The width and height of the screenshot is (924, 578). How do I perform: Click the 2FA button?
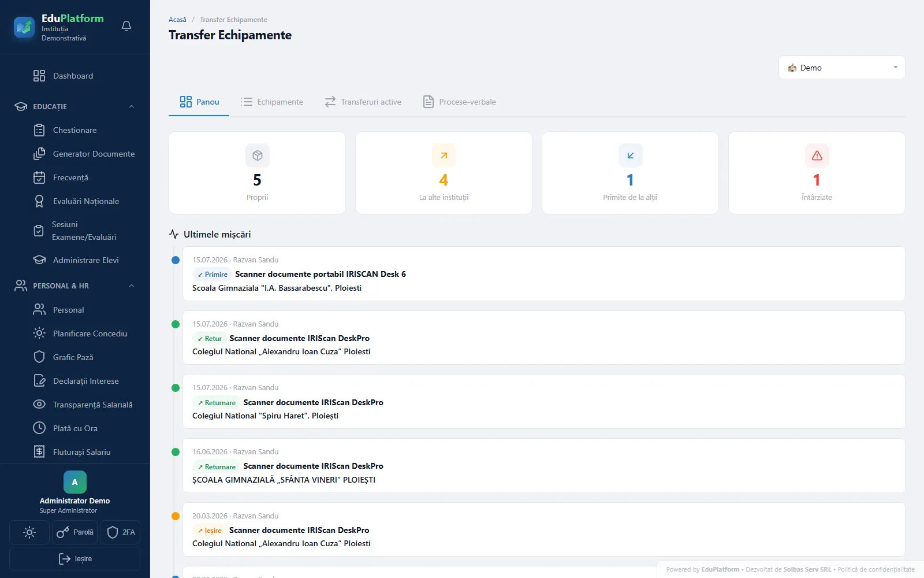[x=121, y=532]
